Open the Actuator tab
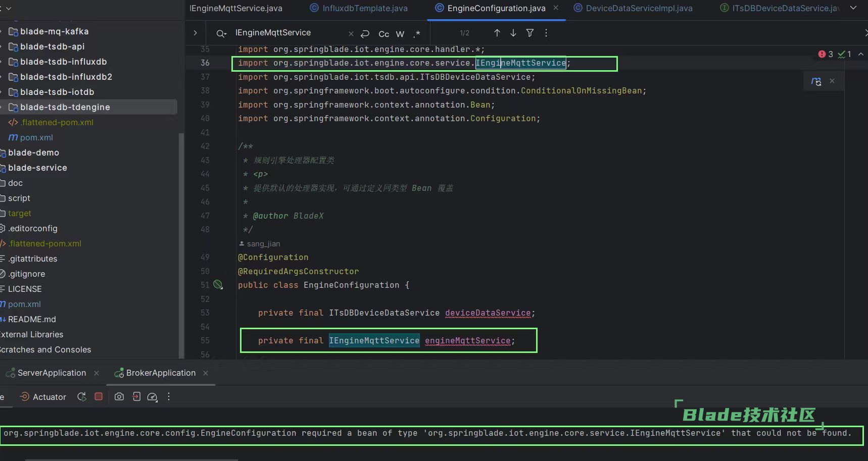The image size is (868, 461). point(49,397)
